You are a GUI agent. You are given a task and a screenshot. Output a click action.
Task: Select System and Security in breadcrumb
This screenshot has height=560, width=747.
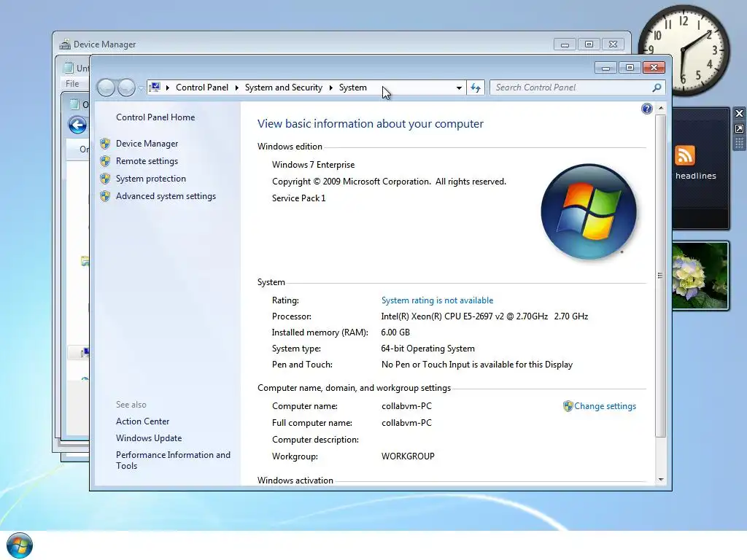(284, 87)
